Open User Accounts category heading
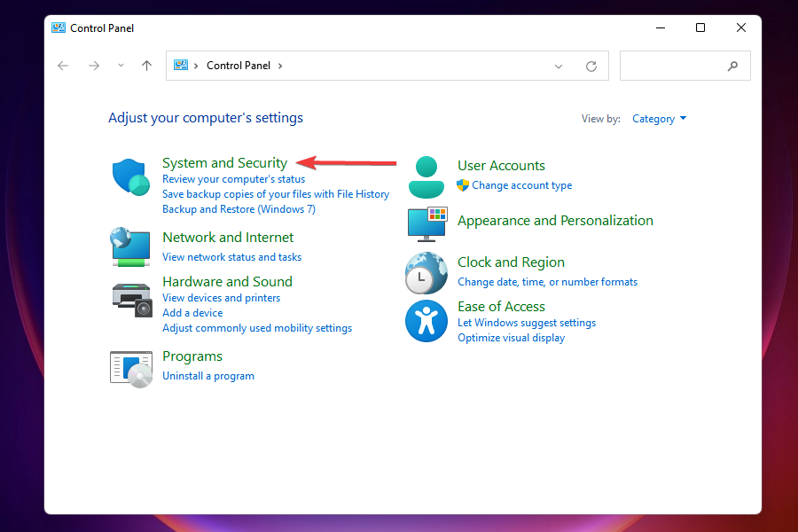The height and width of the screenshot is (532, 798). pos(501,166)
